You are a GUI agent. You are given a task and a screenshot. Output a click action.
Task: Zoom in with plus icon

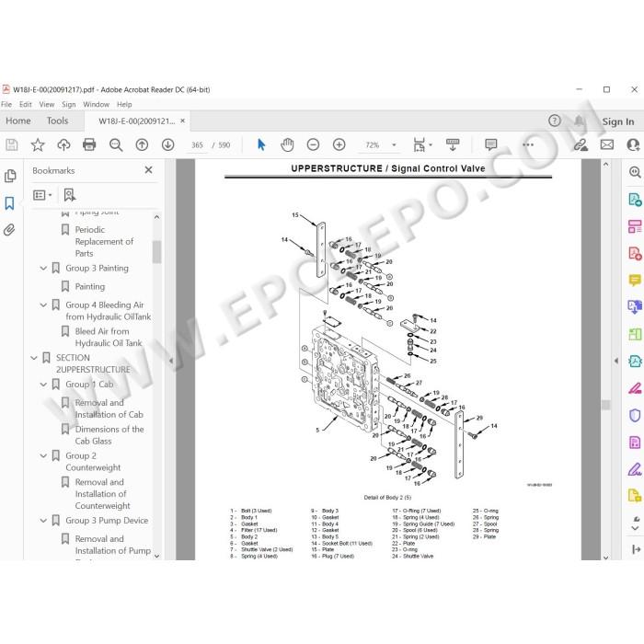tap(339, 144)
